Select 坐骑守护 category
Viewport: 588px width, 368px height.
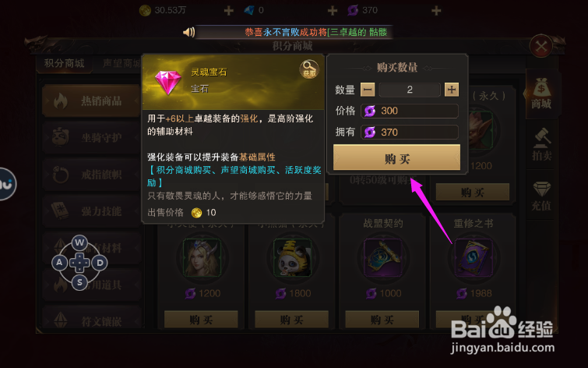(91, 138)
